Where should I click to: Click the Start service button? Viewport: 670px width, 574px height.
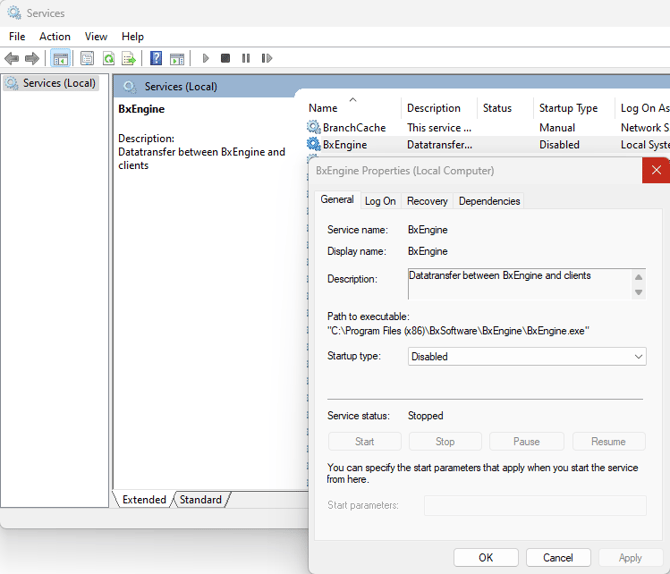[364, 442]
